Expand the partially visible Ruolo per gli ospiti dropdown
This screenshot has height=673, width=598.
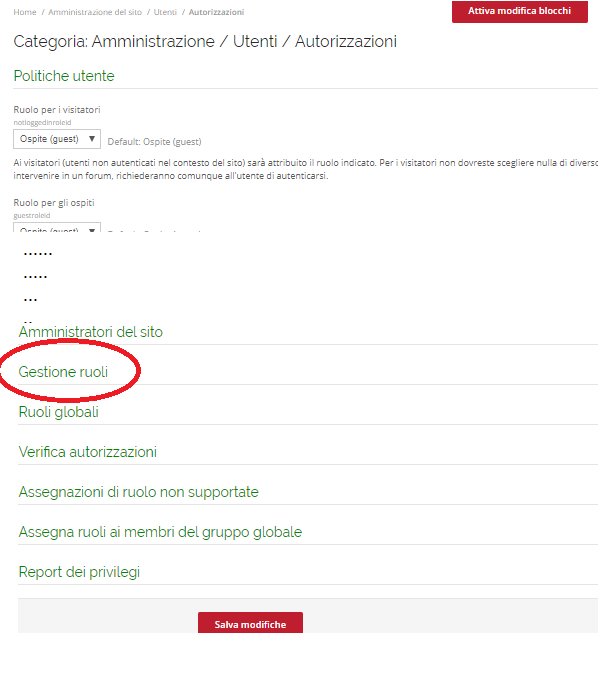(57, 227)
